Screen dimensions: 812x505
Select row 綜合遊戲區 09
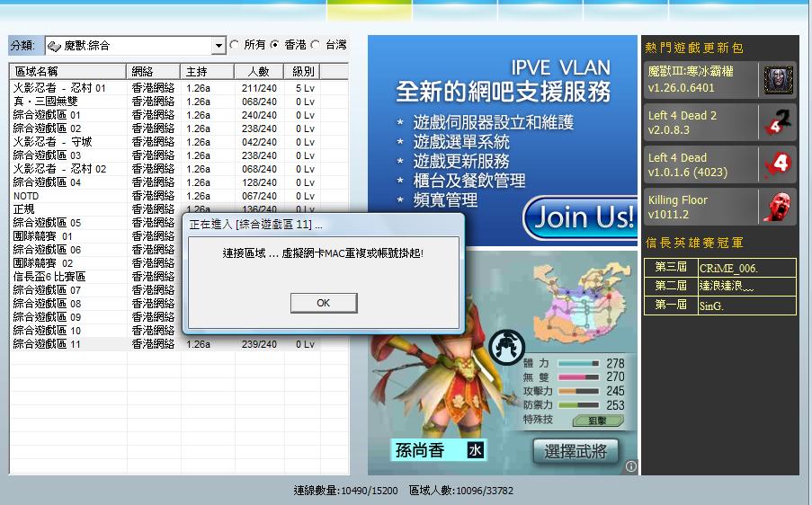(x=96, y=316)
